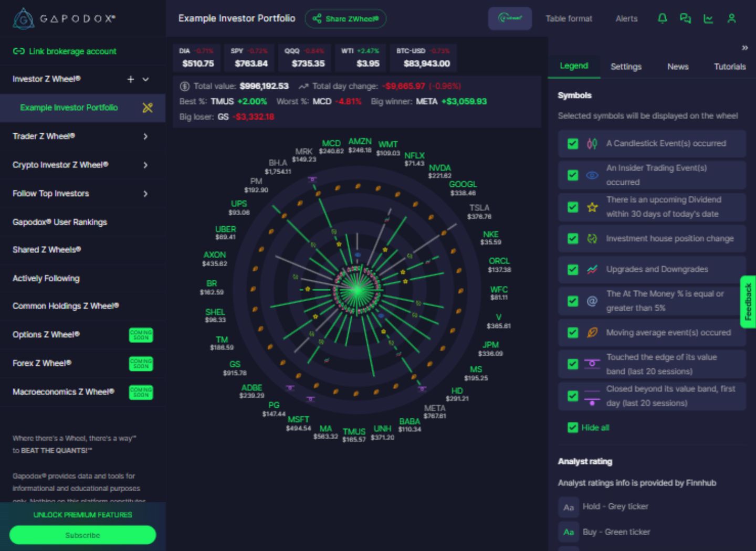Viewport: 756px width, 551px height.
Task: Click the upgrades and downgrades icon
Action: point(592,269)
